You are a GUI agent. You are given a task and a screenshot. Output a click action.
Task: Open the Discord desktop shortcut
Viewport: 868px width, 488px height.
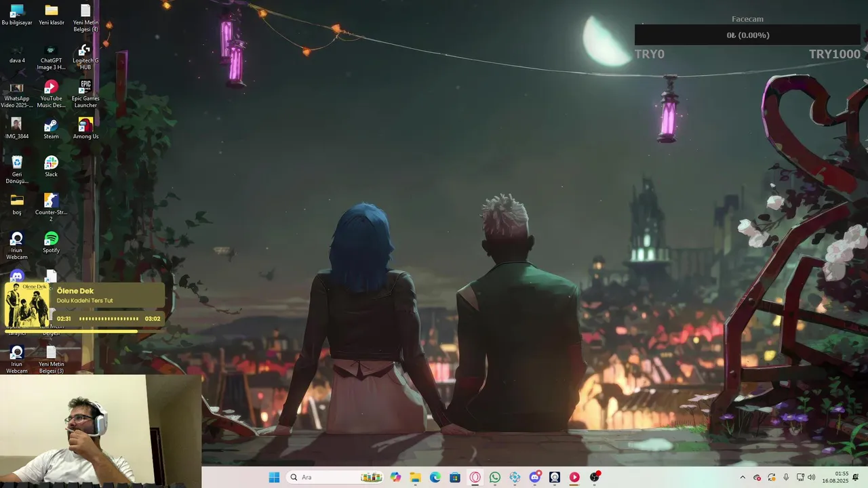(17, 276)
